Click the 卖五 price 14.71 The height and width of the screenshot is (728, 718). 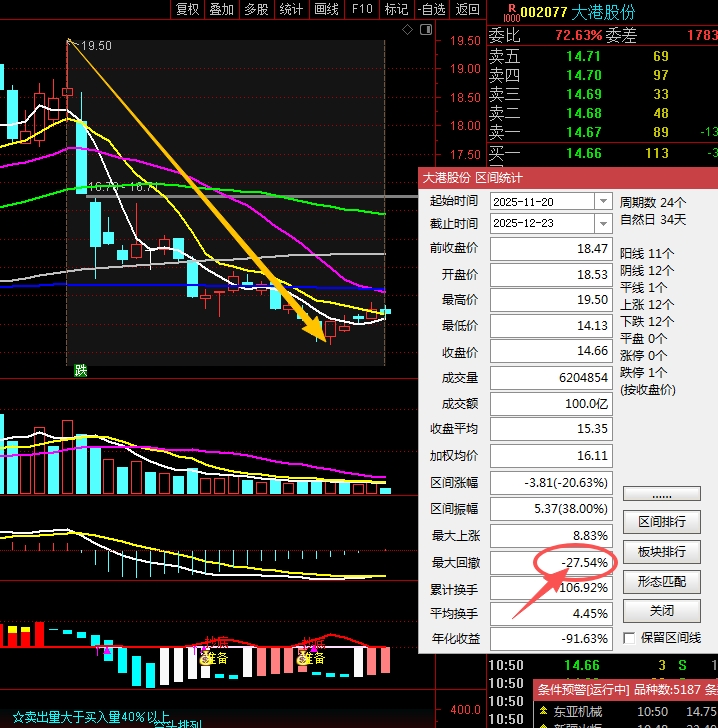[x=583, y=57]
